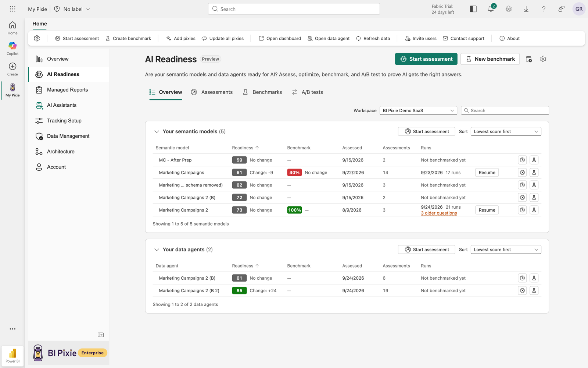588x368 pixels.
Task: Click the top global Search field
Action: coord(294,9)
